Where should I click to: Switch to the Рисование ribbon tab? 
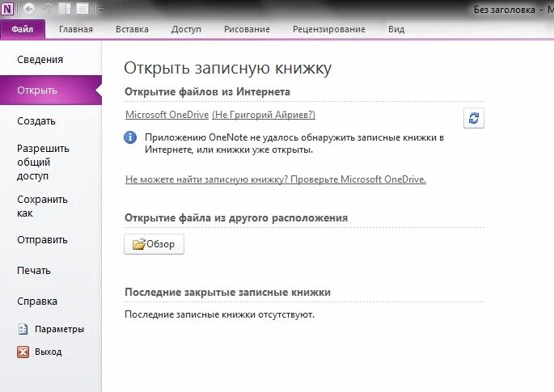(247, 29)
